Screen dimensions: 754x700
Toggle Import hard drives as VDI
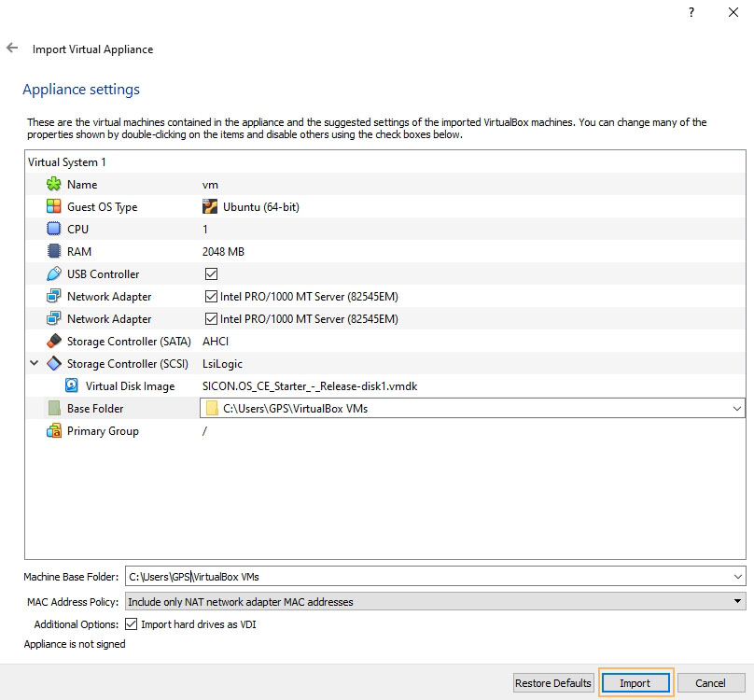pos(131,624)
